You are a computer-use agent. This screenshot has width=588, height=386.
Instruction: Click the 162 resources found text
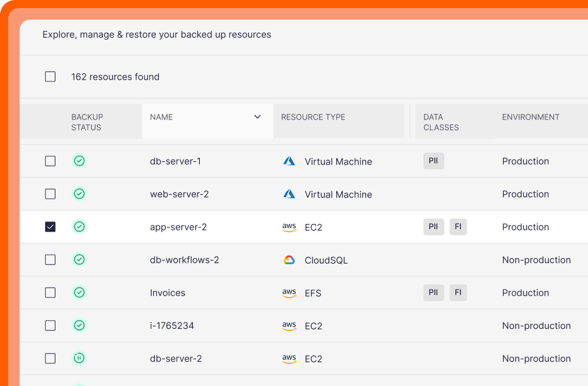[x=115, y=77]
